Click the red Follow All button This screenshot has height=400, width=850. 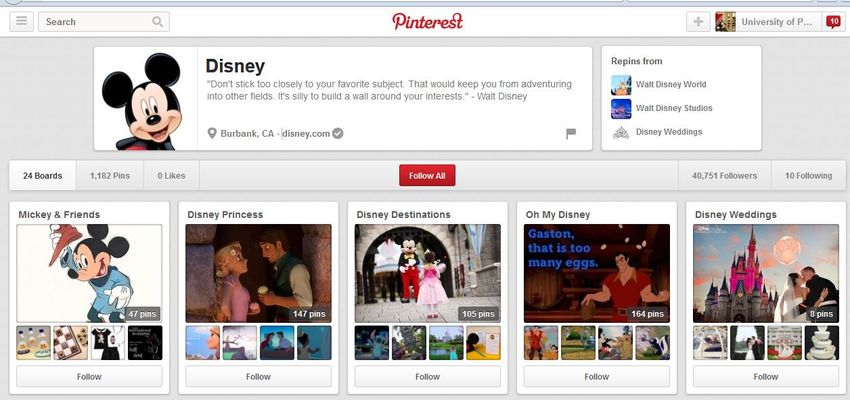(x=427, y=176)
